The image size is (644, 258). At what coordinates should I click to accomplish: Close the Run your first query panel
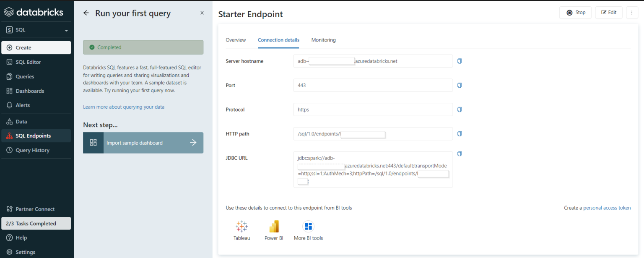[202, 13]
